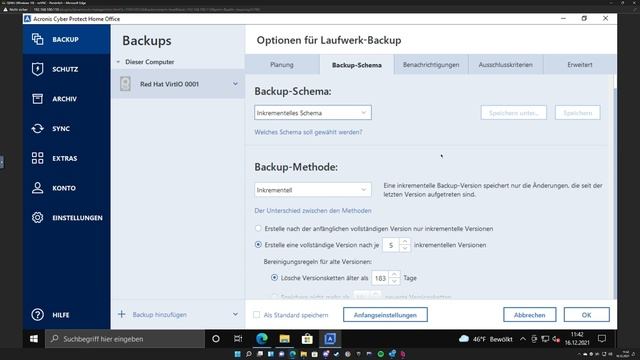This screenshot has width=640, height=360.
Task: Select the Red Hat VirtIO 0001 disk icon
Action: point(125,84)
